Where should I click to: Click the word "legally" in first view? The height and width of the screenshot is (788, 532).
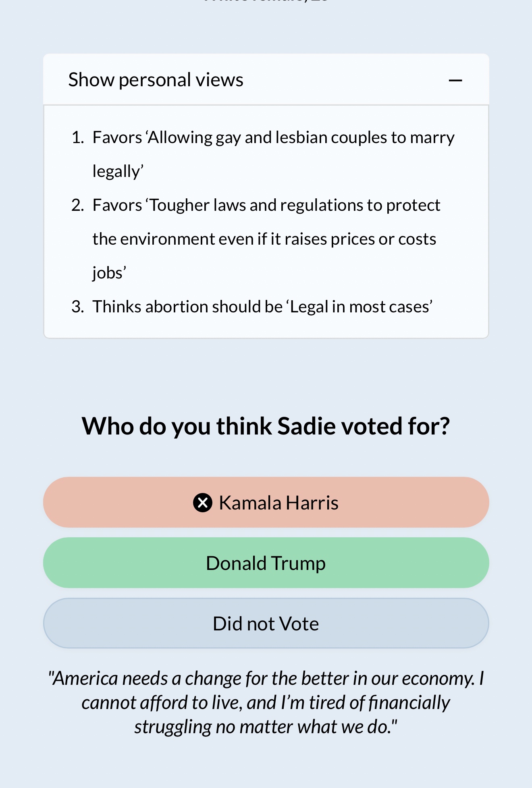[x=116, y=172]
